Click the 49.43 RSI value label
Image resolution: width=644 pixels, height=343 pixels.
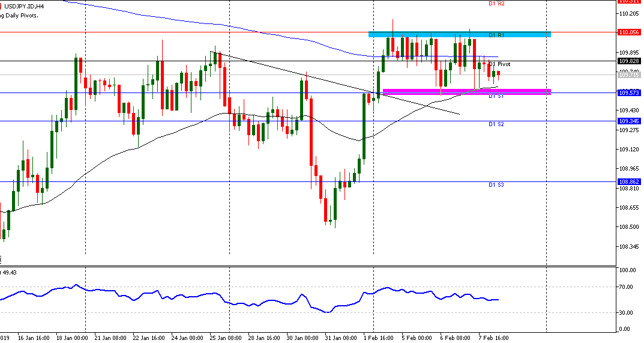click(10, 272)
